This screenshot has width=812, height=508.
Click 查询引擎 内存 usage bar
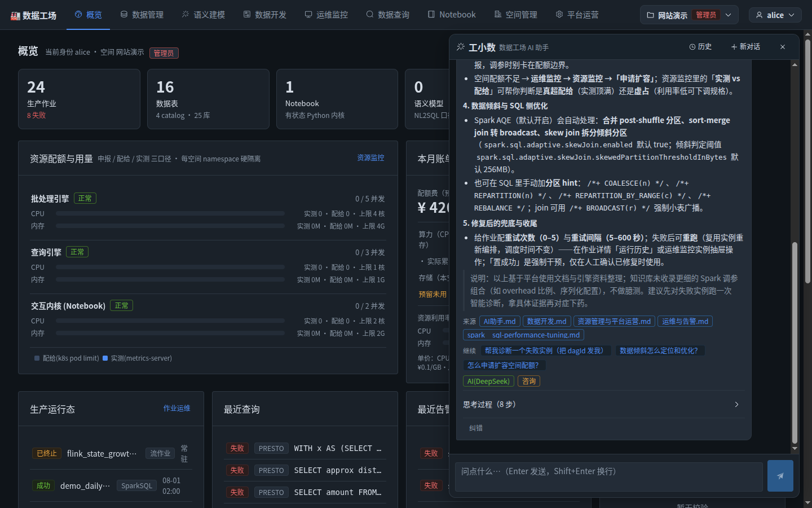click(170, 279)
